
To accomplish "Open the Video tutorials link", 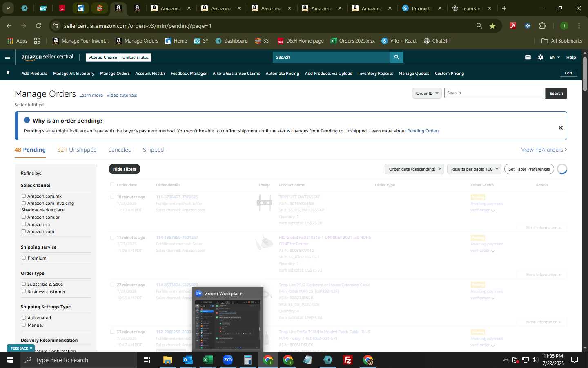I will 122,95.
